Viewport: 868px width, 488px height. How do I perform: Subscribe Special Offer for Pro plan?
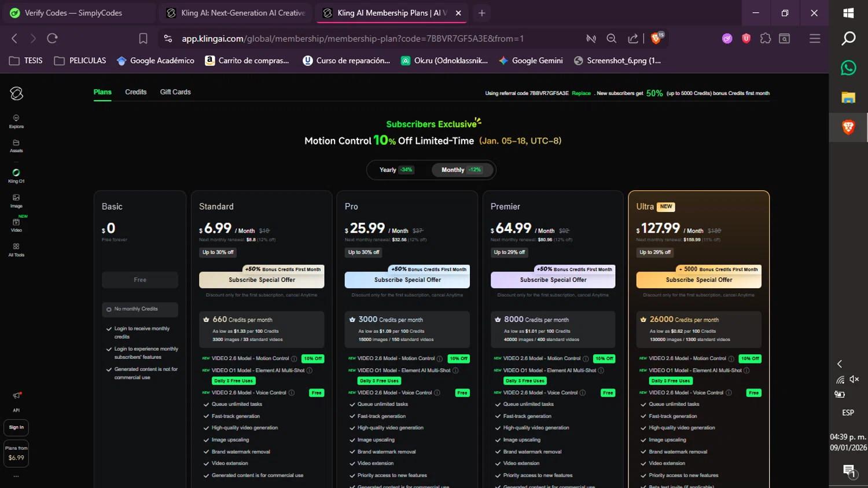point(407,280)
